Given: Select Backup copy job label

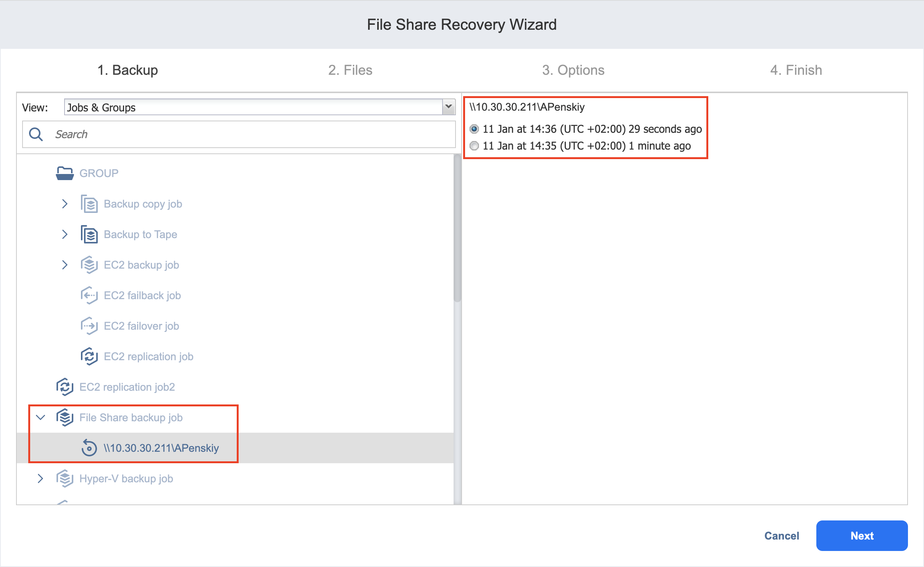Looking at the screenshot, I should point(143,204).
